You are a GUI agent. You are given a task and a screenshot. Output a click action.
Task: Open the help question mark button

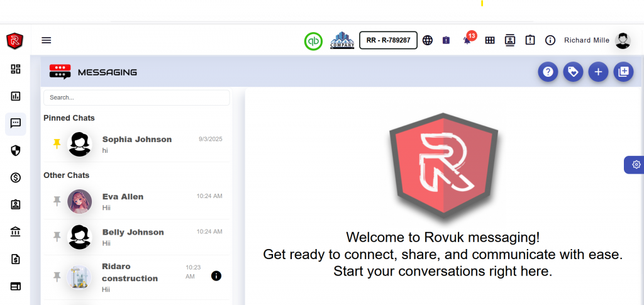coord(548,72)
